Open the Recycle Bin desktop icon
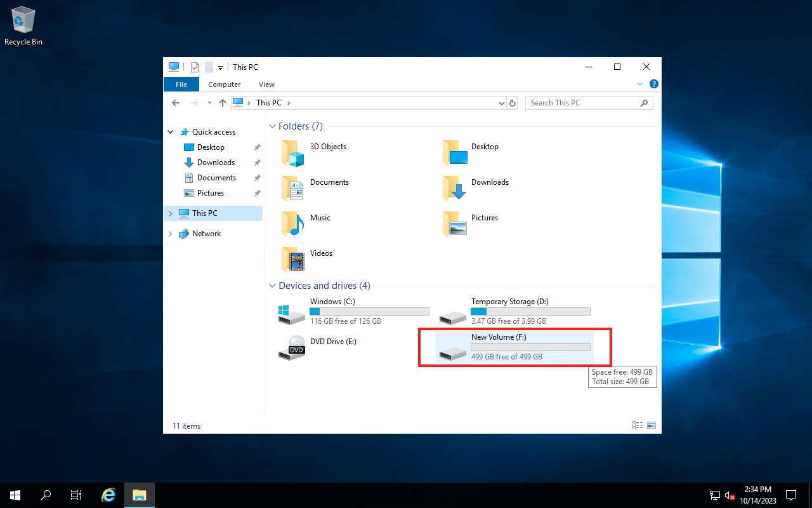 pos(23,26)
